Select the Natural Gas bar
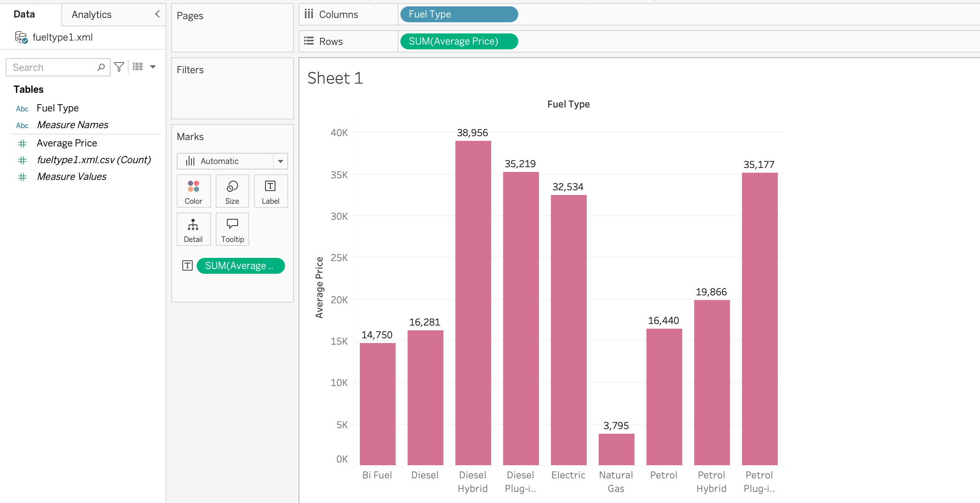980x503 pixels. tap(616, 449)
